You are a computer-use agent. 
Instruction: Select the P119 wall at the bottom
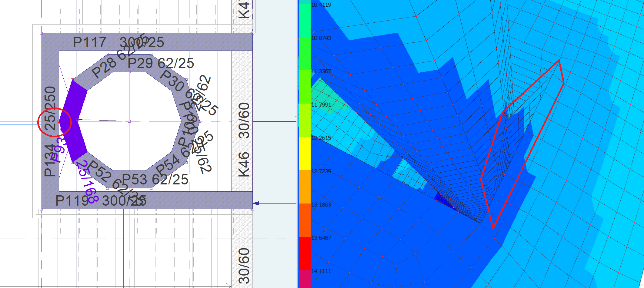[182, 200]
